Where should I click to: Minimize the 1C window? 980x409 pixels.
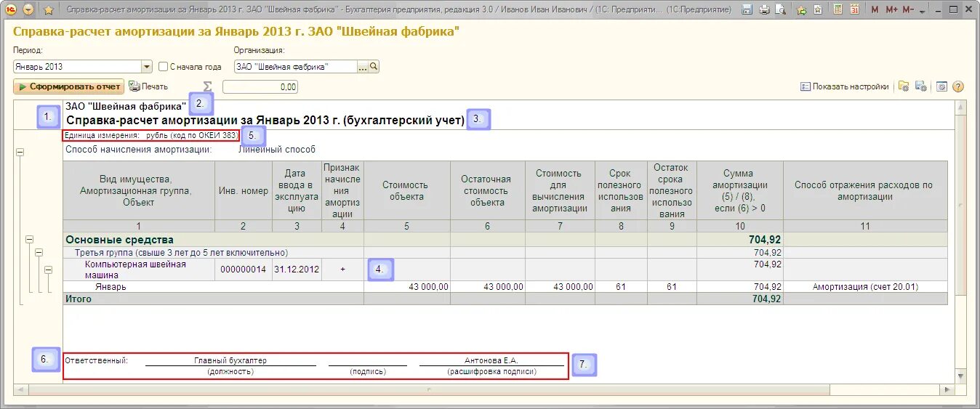pyautogui.click(x=939, y=9)
